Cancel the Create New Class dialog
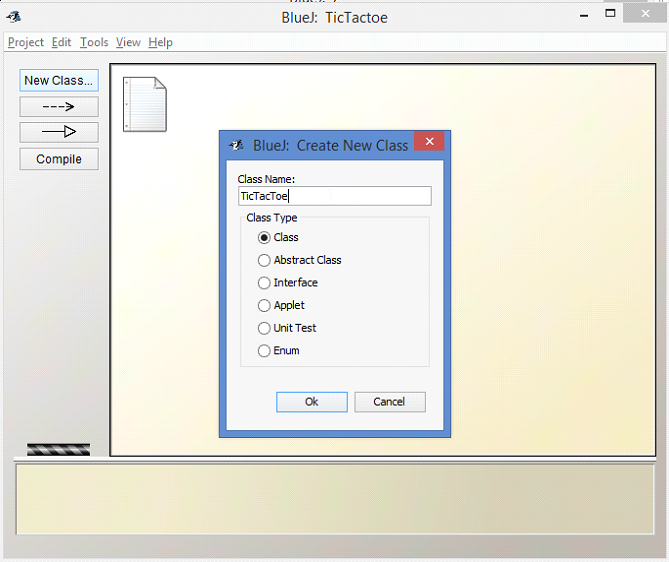The height and width of the screenshot is (562, 669). (x=390, y=402)
